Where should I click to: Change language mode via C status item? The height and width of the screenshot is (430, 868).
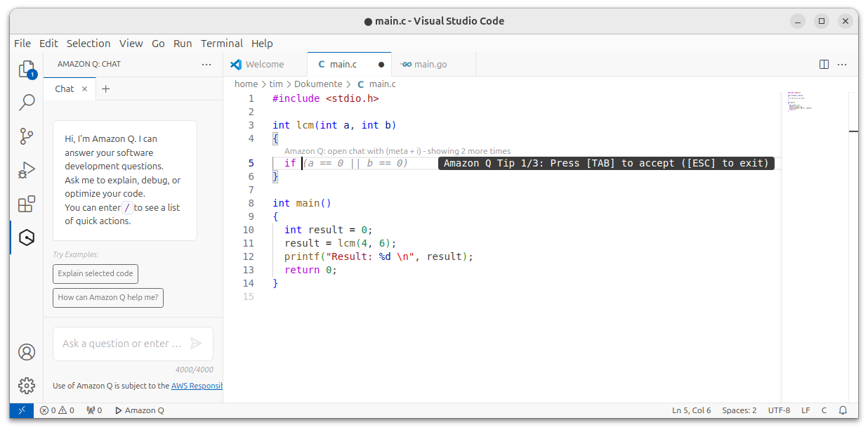pyautogui.click(x=824, y=410)
